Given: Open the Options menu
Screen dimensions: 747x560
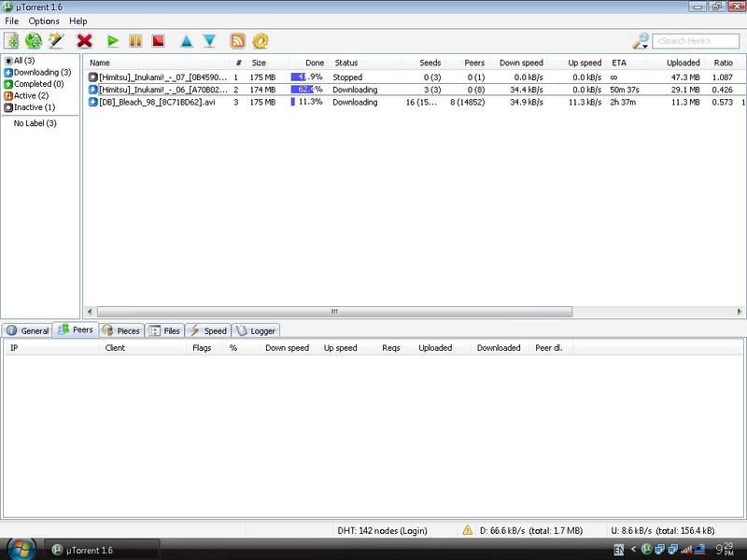Looking at the screenshot, I should (44, 21).
